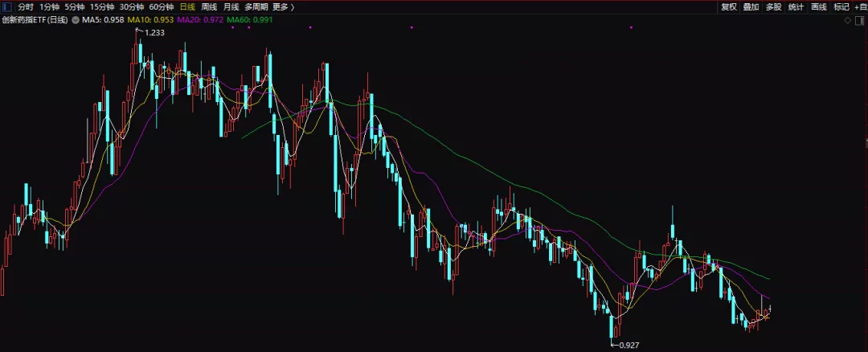Expand the 更多 periods menu

[284, 7]
